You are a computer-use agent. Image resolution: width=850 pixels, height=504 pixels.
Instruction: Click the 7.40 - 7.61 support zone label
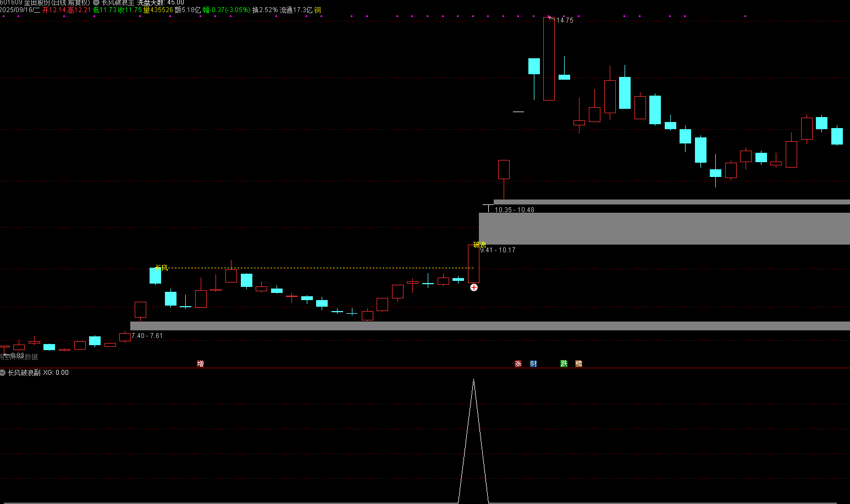coord(147,335)
